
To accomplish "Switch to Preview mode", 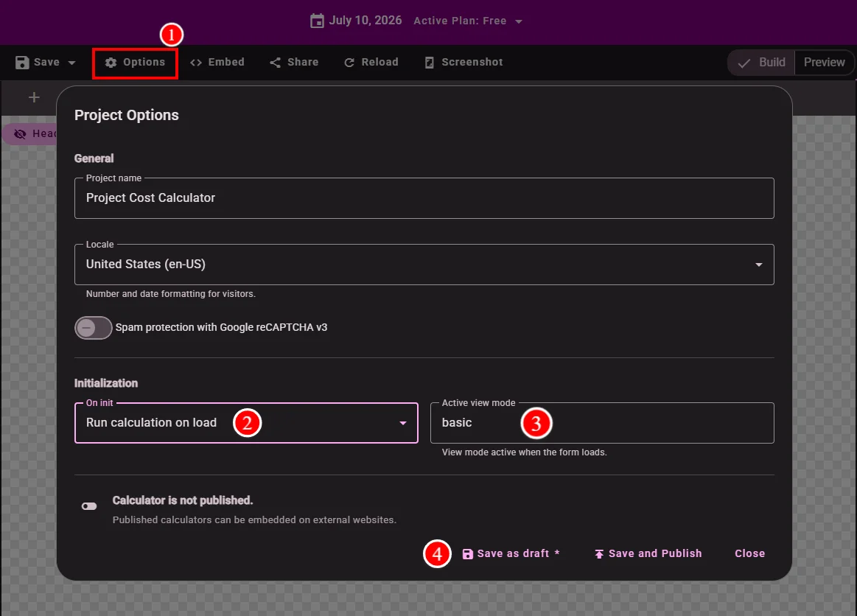I will click(x=824, y=63).
